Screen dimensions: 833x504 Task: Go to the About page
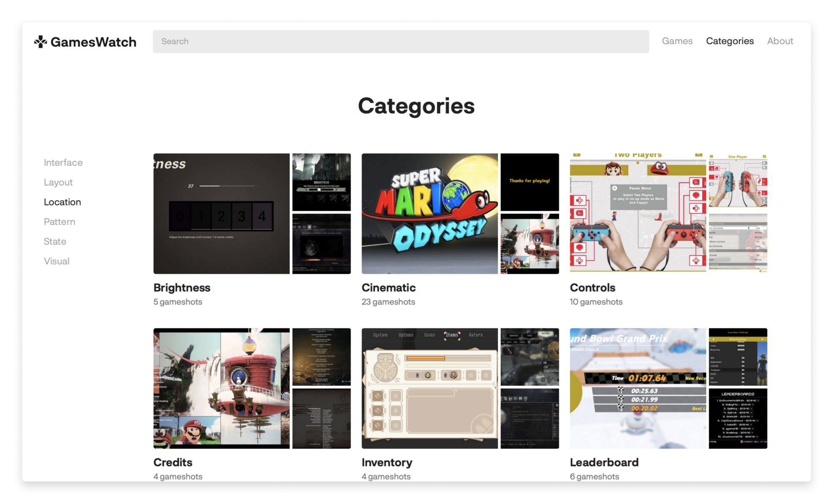click(780, 41)
